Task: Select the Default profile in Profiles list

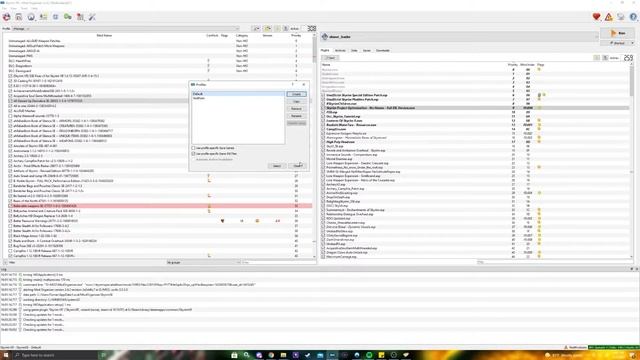Action: pos(238,94)
